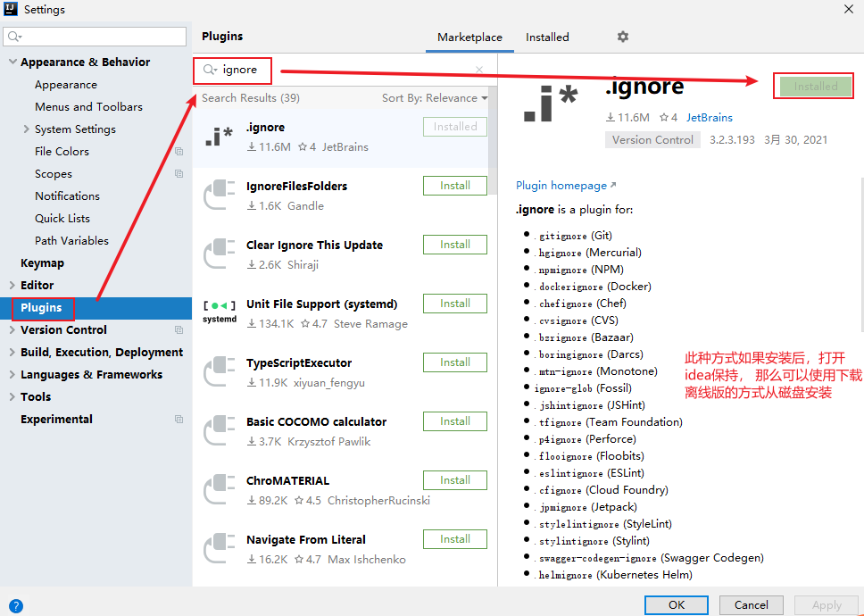Viewport: 864px width, 616px height.
Task: Click the project-level icon beside Scopes
Action: [x=179, y=173]
